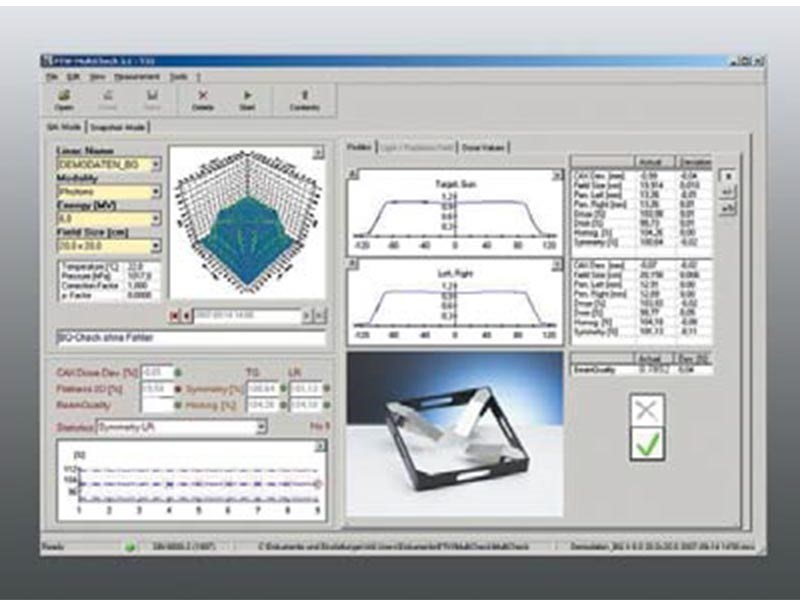The height and width of the screenshot is (600, 800).
Task: Expand the Modality dropdown showing Photons
Action: point(156,192)
